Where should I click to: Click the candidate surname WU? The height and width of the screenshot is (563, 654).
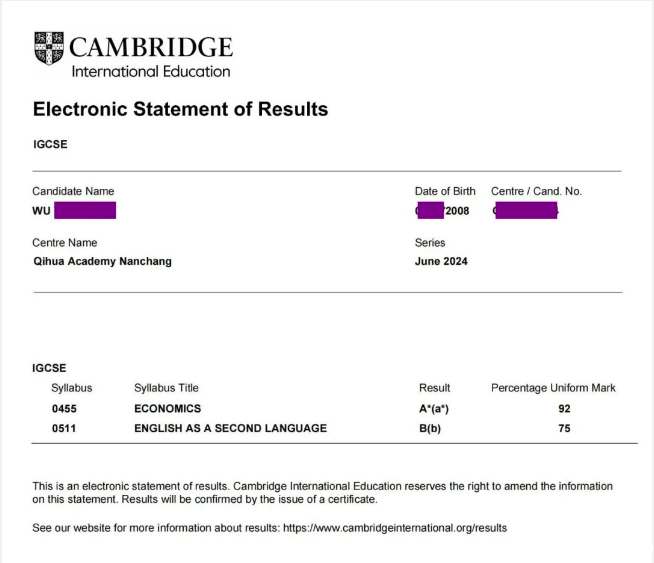pos(42,211)
